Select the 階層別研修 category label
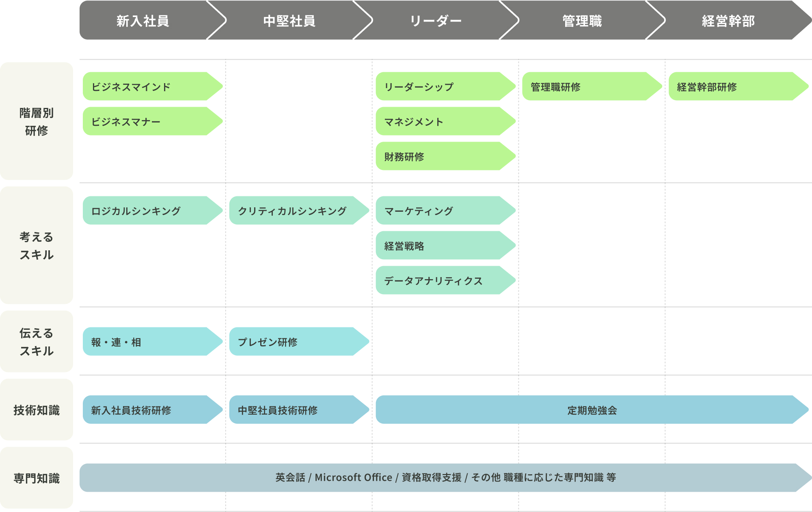Screen dimensions: 812x512 pyautogui.click(x=37, y=121)
